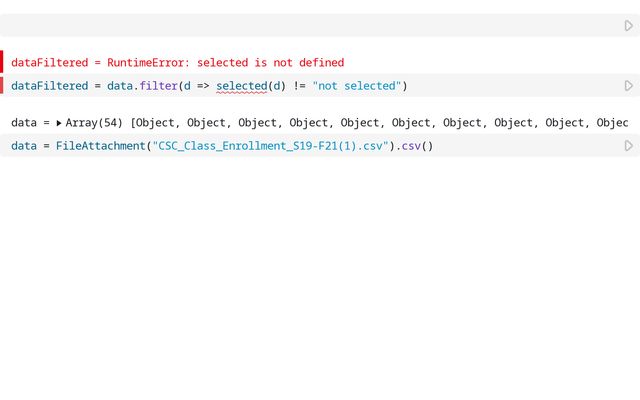Run the FileAttachment data cell
Viewport: 640px width, 400px height.
tap(628, 146)
